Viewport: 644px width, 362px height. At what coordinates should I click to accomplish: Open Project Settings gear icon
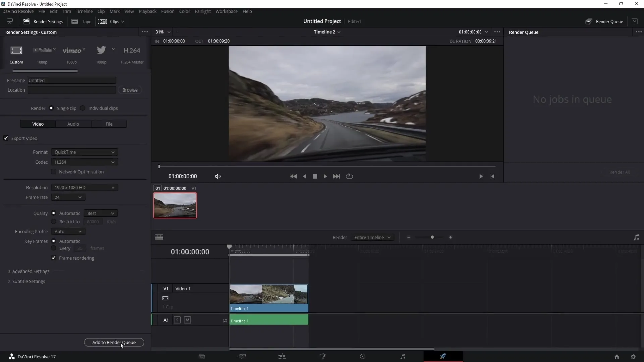coord(633,357)
